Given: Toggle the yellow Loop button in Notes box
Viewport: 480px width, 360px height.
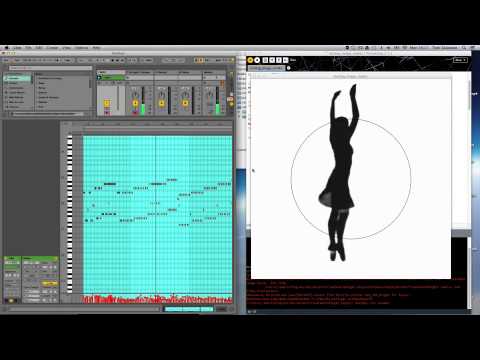Looking at the screenshot, I should pyautogui.click(x=50, y=283).
